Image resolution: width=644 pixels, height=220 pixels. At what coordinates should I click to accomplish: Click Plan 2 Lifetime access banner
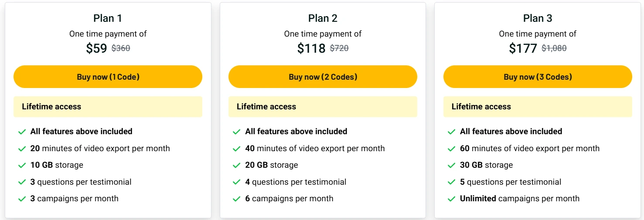[x=323, y=107]
